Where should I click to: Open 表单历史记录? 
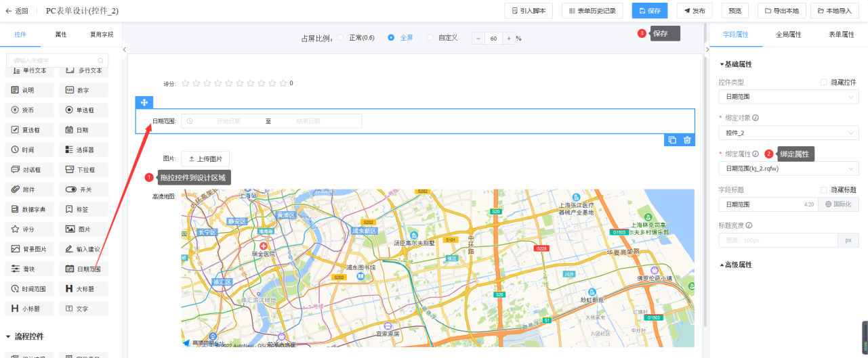pyautogui.click(x=592, y=11)
